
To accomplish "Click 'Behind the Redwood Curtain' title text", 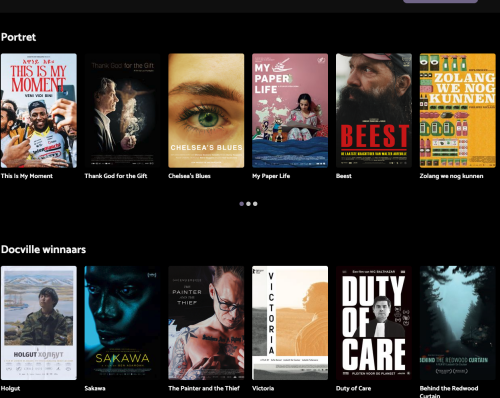I will [x=449, y=391].
